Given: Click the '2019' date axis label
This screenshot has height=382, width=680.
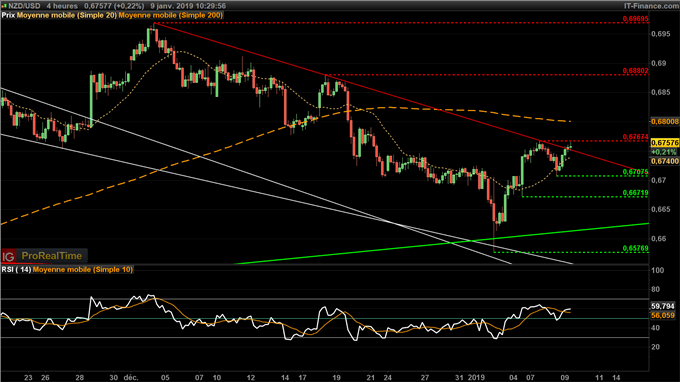Looking at the screenshot, I should pyautogui.click(x=476, y=377).
